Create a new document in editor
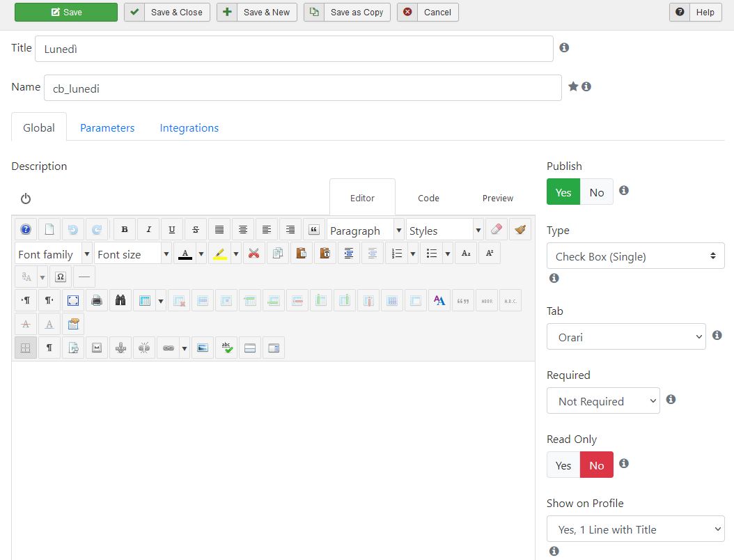Viewport: 734px width, 560px height. tap(49, 229)
